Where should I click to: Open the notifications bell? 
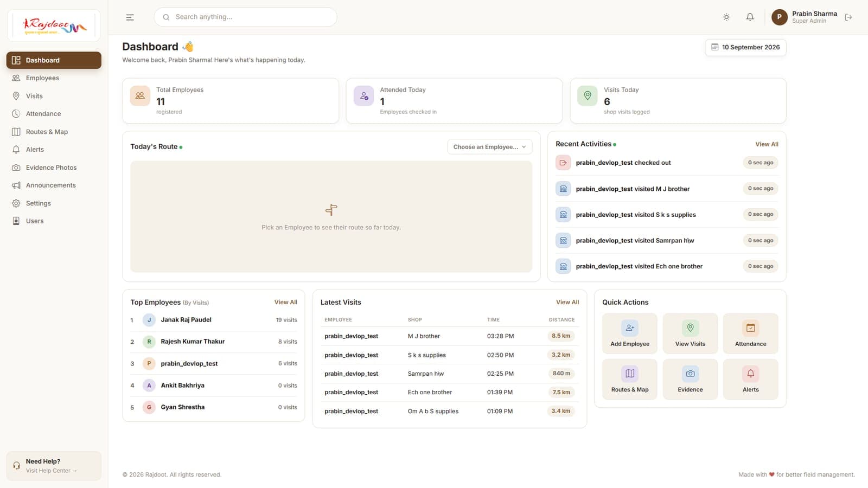pyautogui.click(x=750, y=17)
